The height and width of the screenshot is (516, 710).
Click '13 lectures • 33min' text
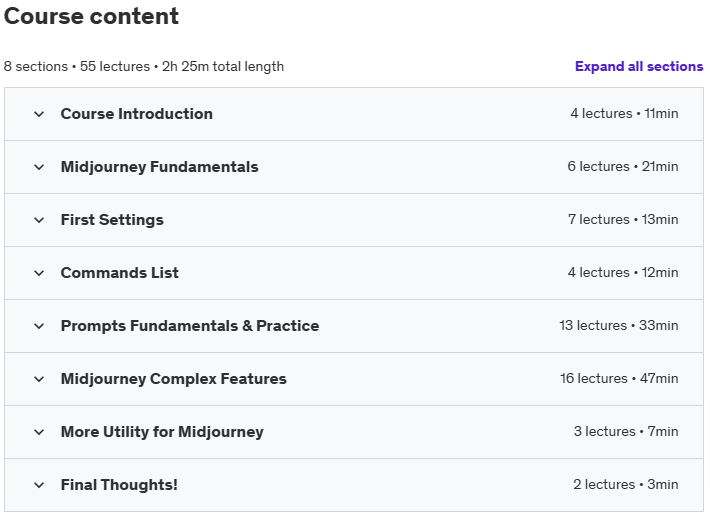click(619, 325)
